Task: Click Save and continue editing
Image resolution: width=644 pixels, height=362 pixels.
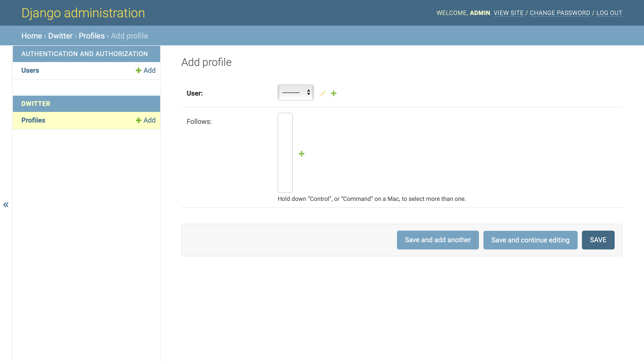Action: pos(530,240)
